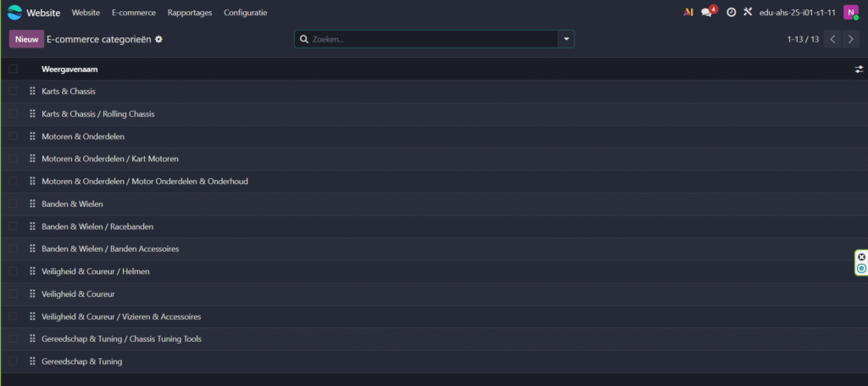Tick the select-all checkbox in the header

(x=13, y=70)
